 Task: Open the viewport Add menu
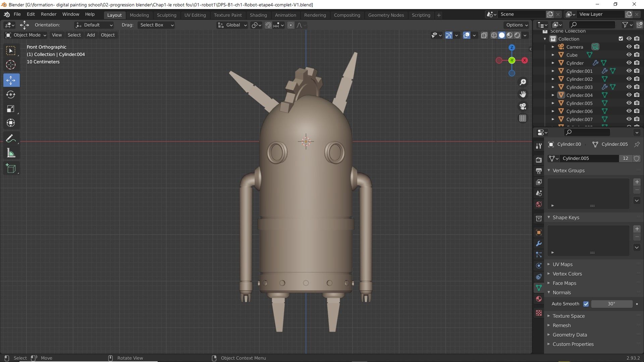(91, 35)
